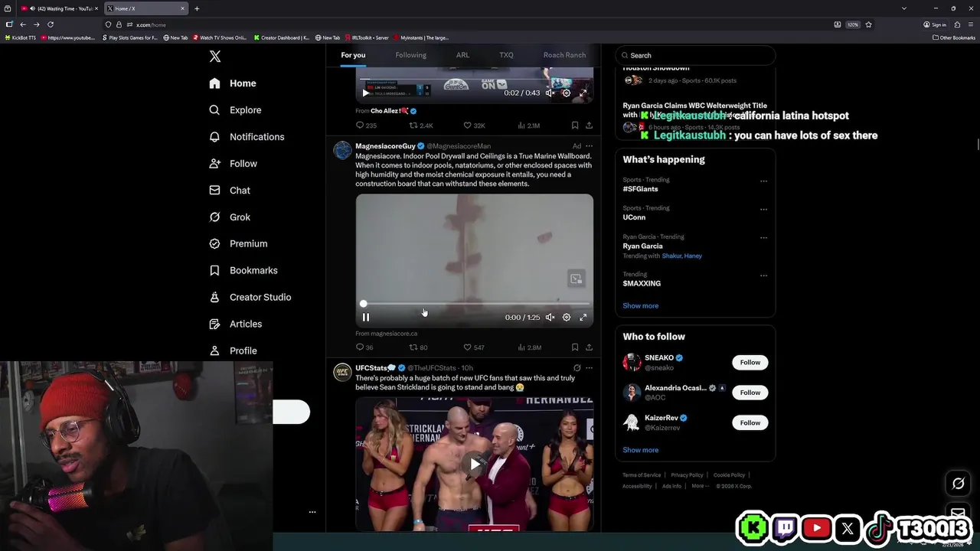
Task: Open Explore from the sidebar
Action: point(235,110)
